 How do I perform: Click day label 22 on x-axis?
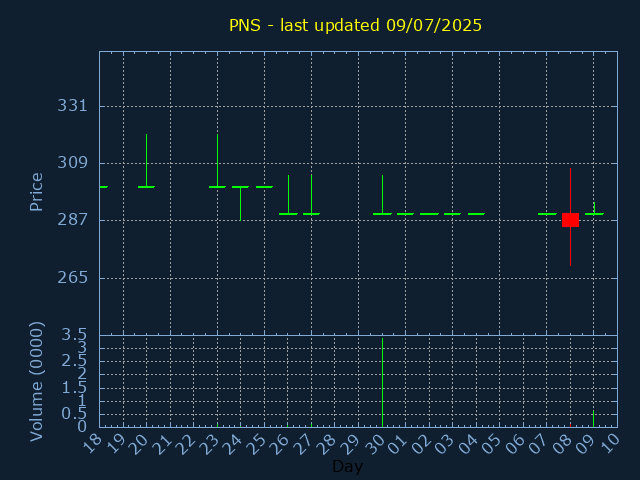tap(186, 443)
